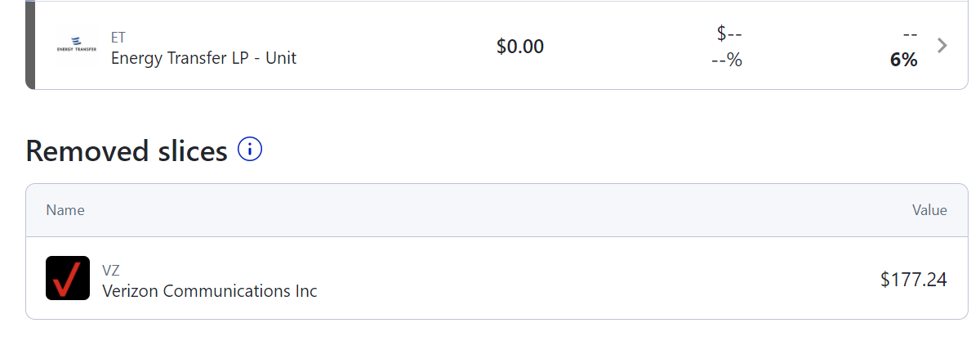Click the $0.00 Energy Transfer value
This screenshot has height=341, width=980.
(520, 47)
